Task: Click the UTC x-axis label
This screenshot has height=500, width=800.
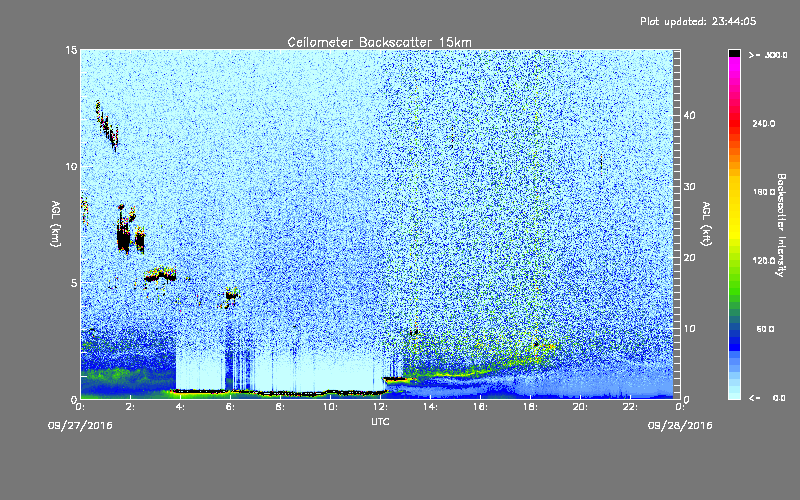Action: pyautogui.click(x=380, y=421)
